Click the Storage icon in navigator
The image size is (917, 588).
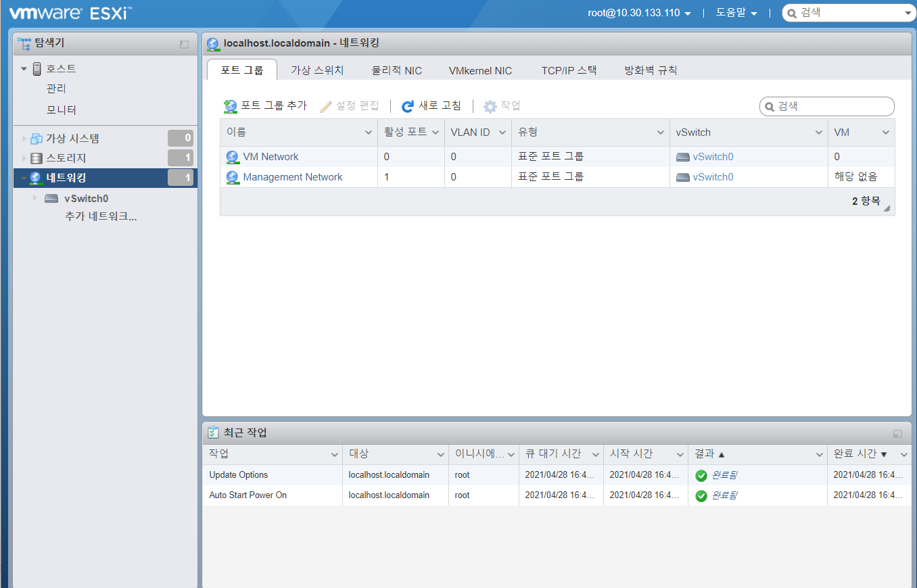(x=37, y=158)
